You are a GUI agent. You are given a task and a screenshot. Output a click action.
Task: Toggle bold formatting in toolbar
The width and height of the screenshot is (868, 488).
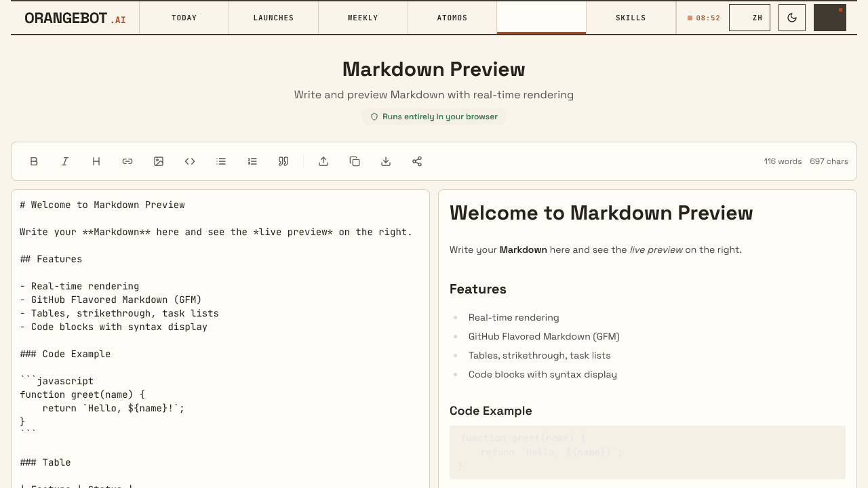point(34,161)
